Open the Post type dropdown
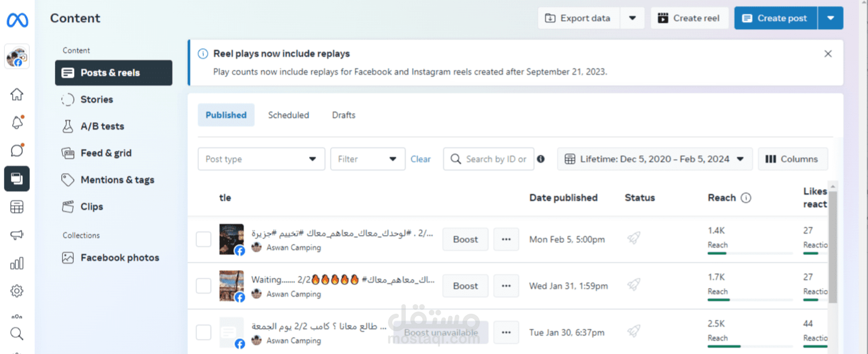The image size is (868, 354). point(262,159)
